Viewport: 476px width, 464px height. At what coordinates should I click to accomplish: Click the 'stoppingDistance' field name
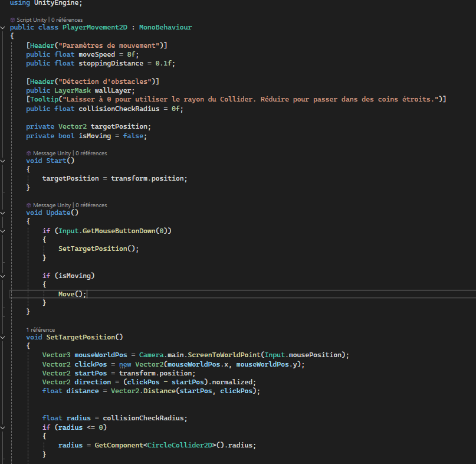tap(111, 63)
